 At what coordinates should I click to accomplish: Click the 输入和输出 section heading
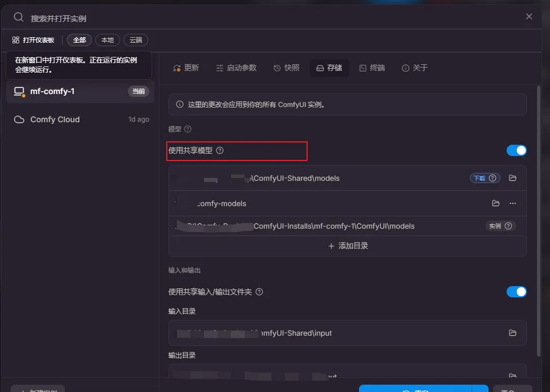(x=184, y=270)
